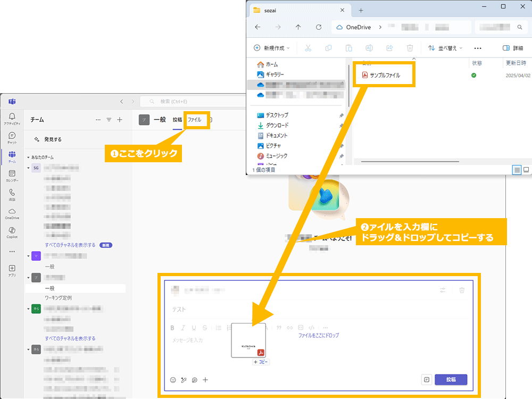Toggle italic formatting in compose box
This screenshot has width=532, height=399.
coord(183,328)
